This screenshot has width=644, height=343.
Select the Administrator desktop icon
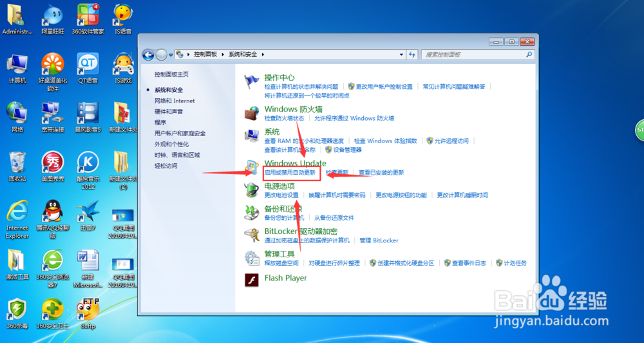[17, 19]
